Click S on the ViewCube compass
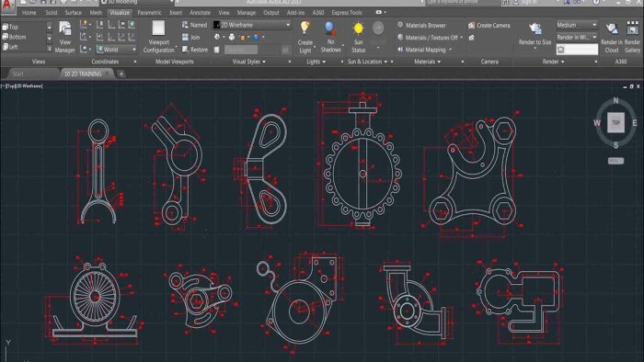644x362 pixels. [x=615, y=145]
